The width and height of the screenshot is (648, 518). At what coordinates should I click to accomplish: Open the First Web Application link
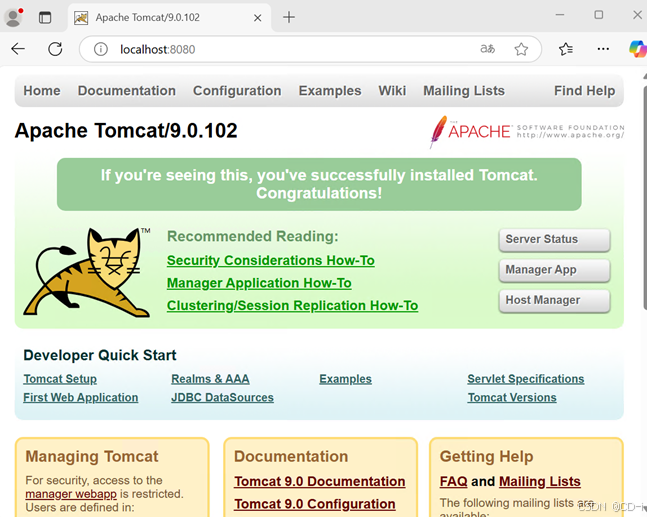click(x=81, y=398)
